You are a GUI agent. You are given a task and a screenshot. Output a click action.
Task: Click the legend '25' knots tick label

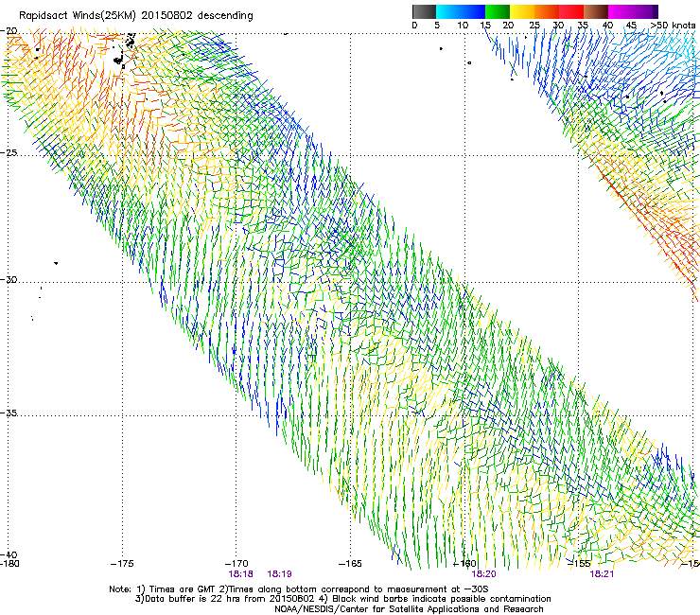pyautogui.click(x=534, y=26)
